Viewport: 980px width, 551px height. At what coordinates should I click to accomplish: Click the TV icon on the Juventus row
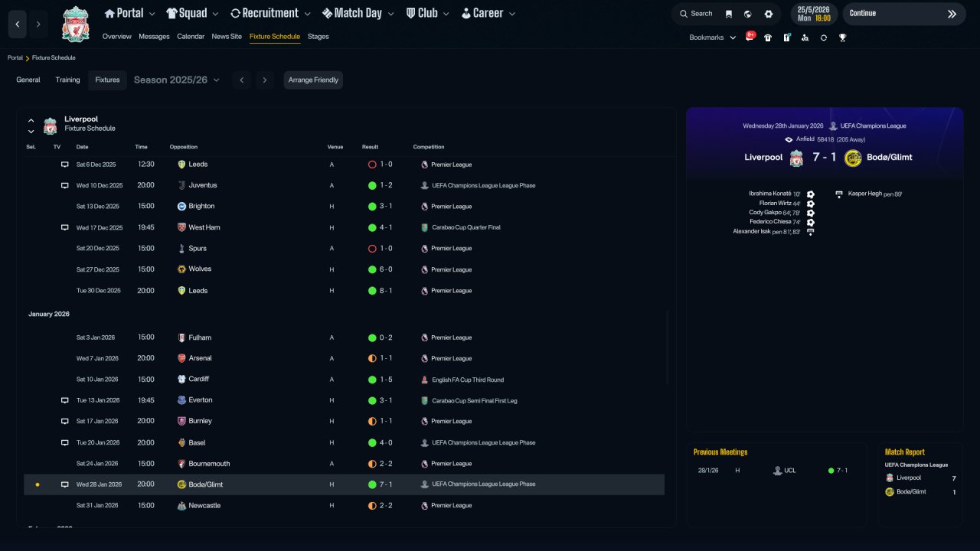[65, 185]
